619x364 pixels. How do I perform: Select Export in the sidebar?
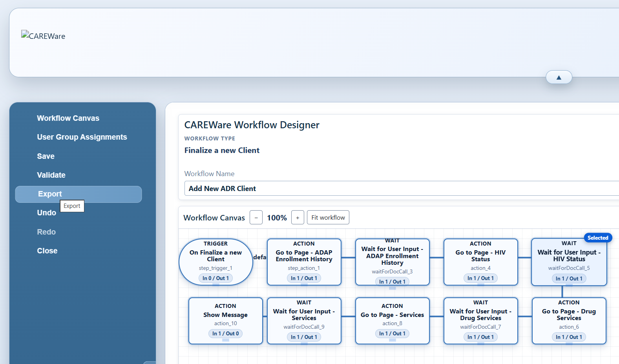tap(79, 194)
